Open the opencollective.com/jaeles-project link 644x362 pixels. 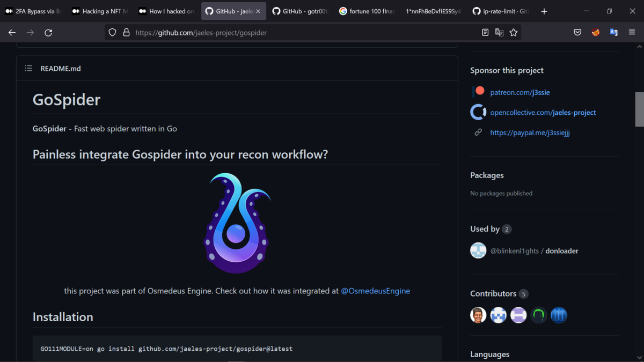(x=543, y=113)
